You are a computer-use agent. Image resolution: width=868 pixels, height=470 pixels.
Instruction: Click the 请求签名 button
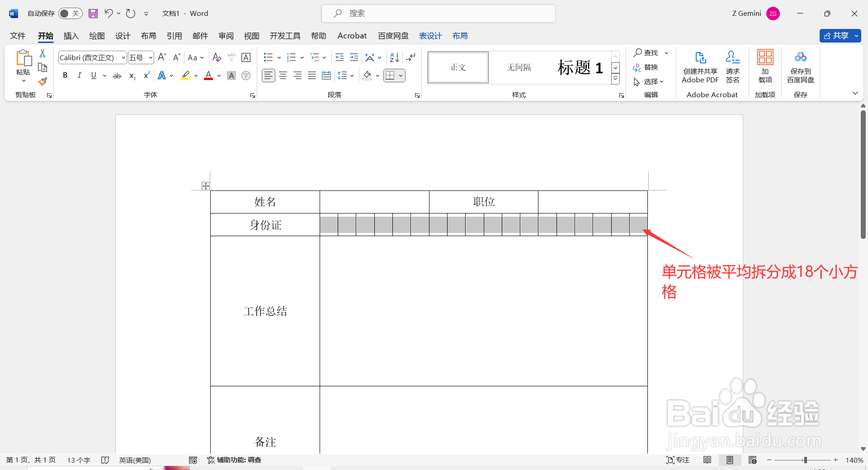(x=732, y=67)
